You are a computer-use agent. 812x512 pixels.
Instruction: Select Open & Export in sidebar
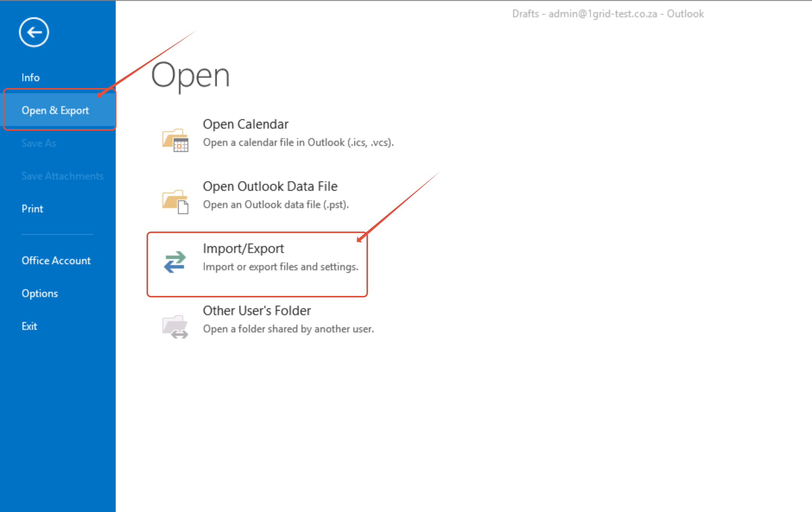pos(55,110)
